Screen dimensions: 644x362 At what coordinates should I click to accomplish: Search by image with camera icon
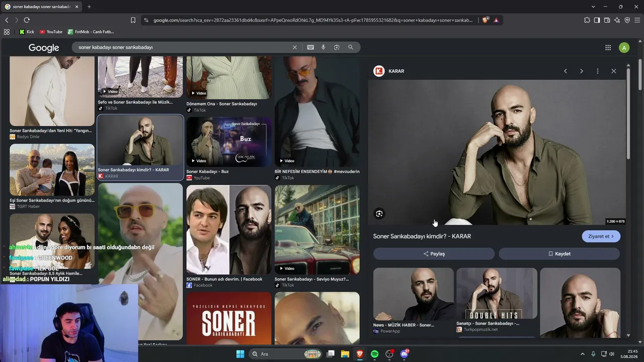coord(337,47)
